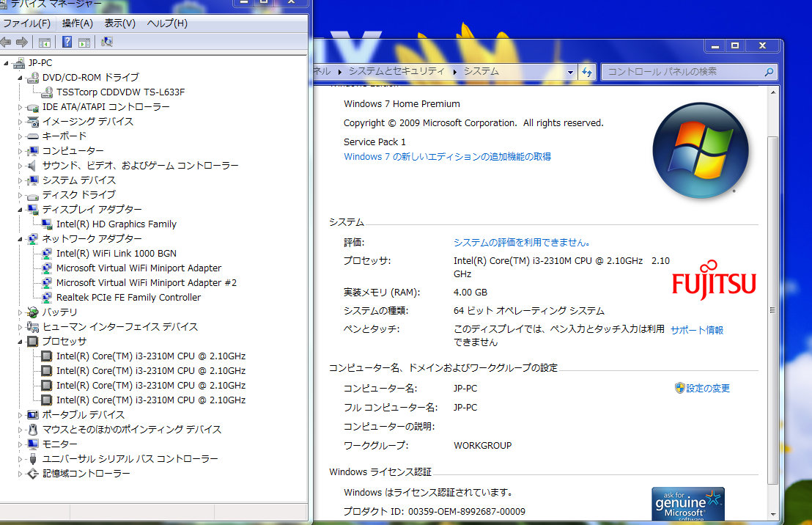The width and height of the screenshot is (812, 525).
Task: Select the IDE ATA/ATAPI コントローラー icon
Action: click(x=33, y=107)
